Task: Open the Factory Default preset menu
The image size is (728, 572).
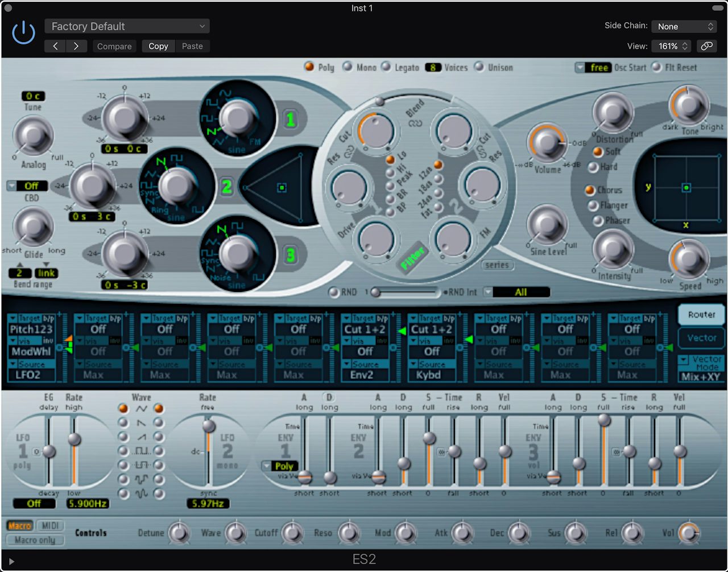Action: 127,26
